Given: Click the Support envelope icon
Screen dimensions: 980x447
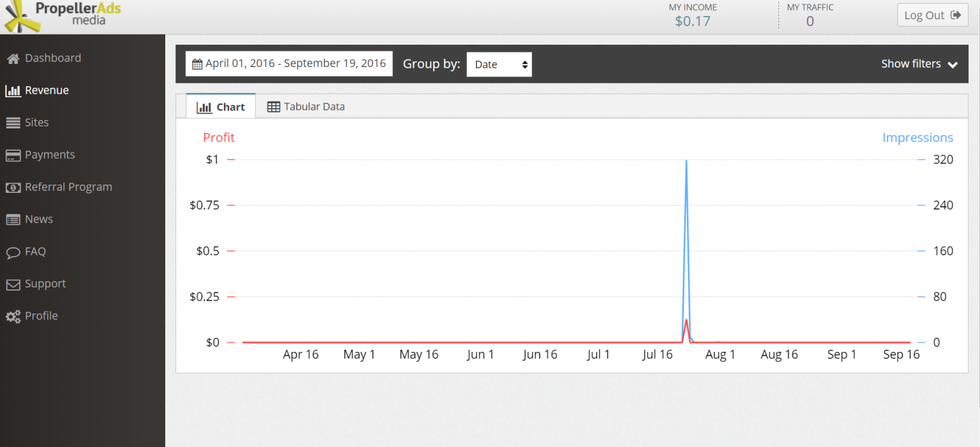Looking at the screenshot, I should pos(13,284).
